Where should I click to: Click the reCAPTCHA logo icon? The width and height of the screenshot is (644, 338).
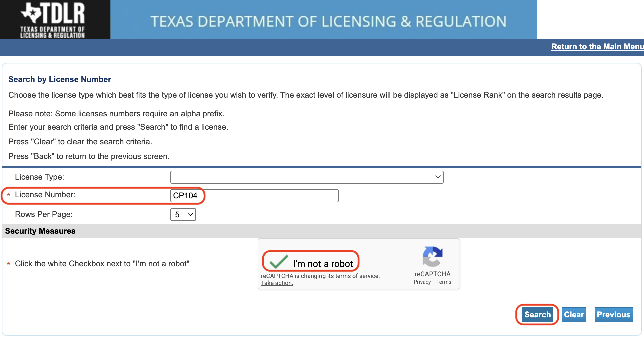tap(432, 257)
